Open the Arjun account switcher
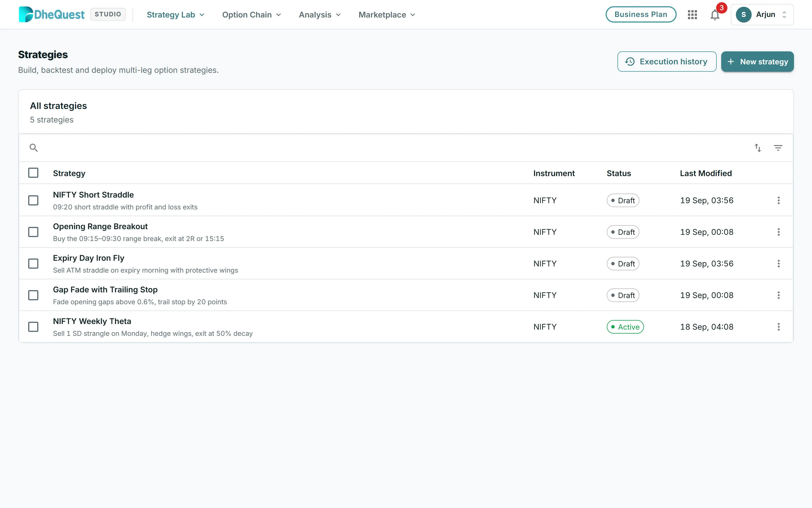This screenshot has width=812, height=508. tap(762, 14)
